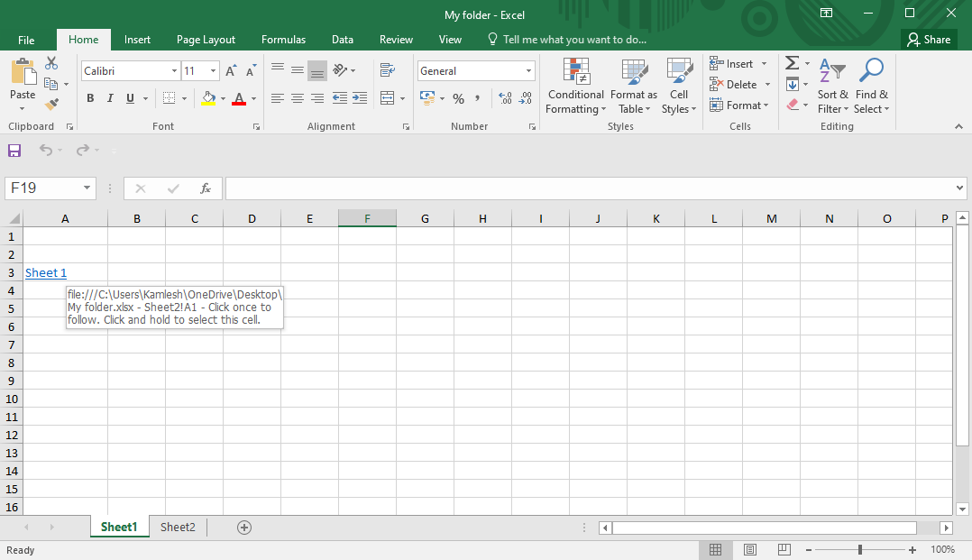The image size is (972, 560).
Task: Expand the formula bar
Action: 959,188
